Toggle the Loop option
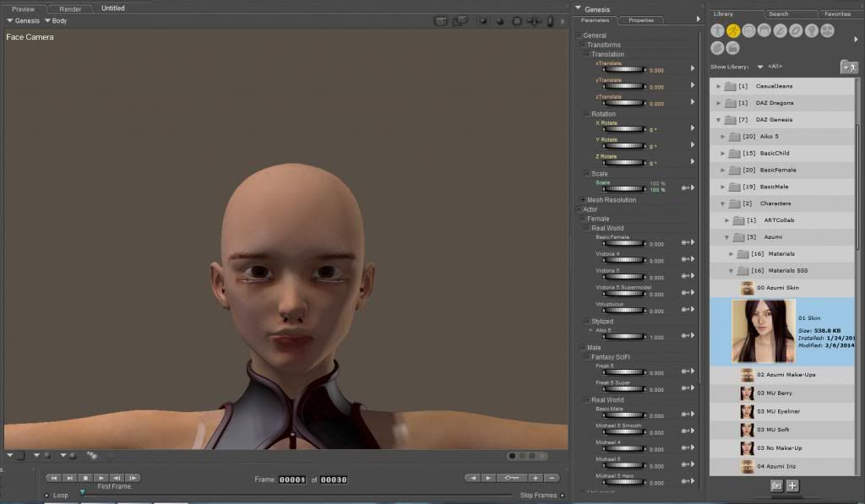 pos(47,496)
